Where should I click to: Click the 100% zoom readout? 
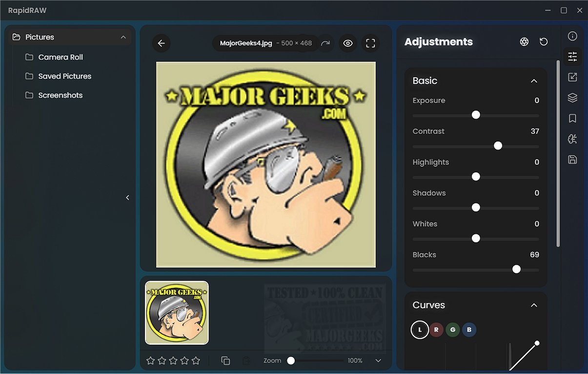[355, 360]
